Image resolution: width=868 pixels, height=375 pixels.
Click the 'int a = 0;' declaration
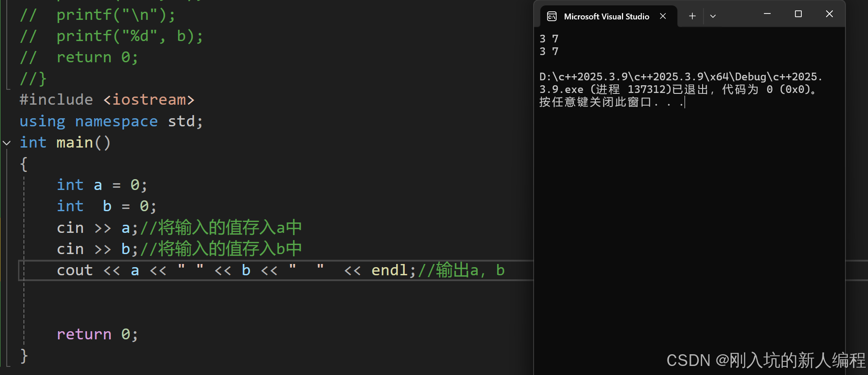tap(102, 185)
